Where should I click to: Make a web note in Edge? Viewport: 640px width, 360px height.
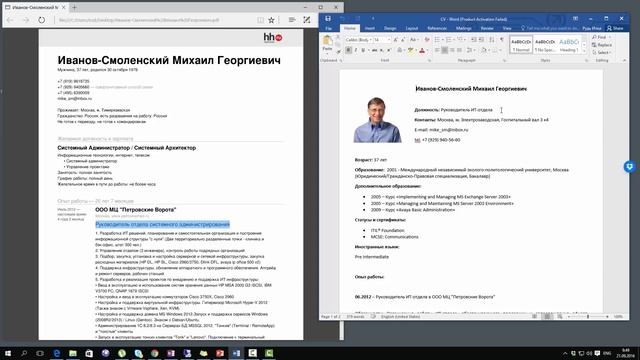click(307, 20)
